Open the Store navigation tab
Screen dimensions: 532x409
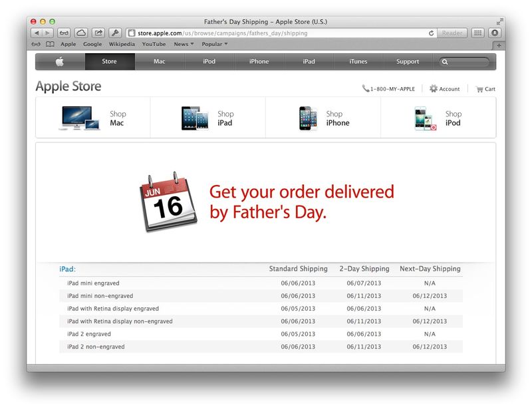109,61
